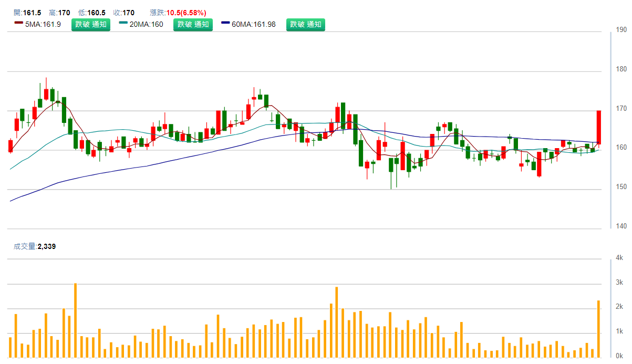Screen dimensions: 632x364
Task: Click the teal 20MA legend swatch
Action: click(123, 23)
